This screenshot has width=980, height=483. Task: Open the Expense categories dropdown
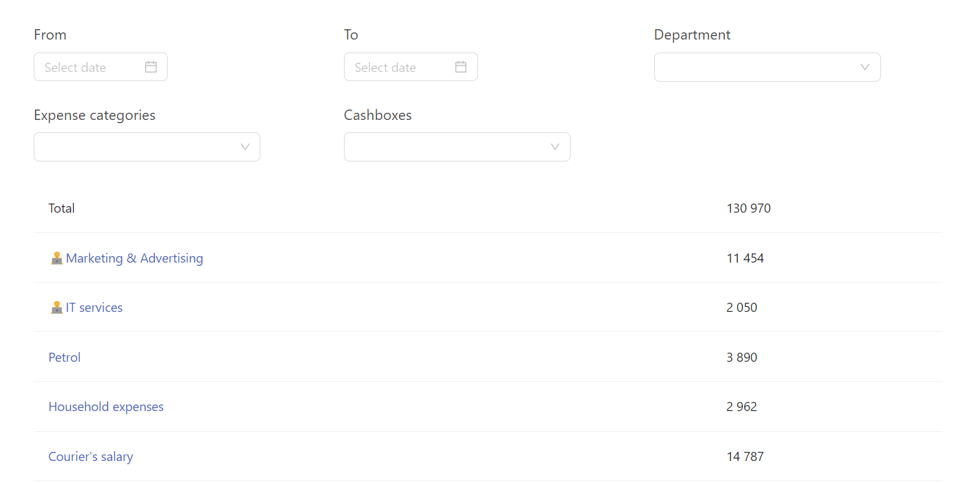pos(146,147)
